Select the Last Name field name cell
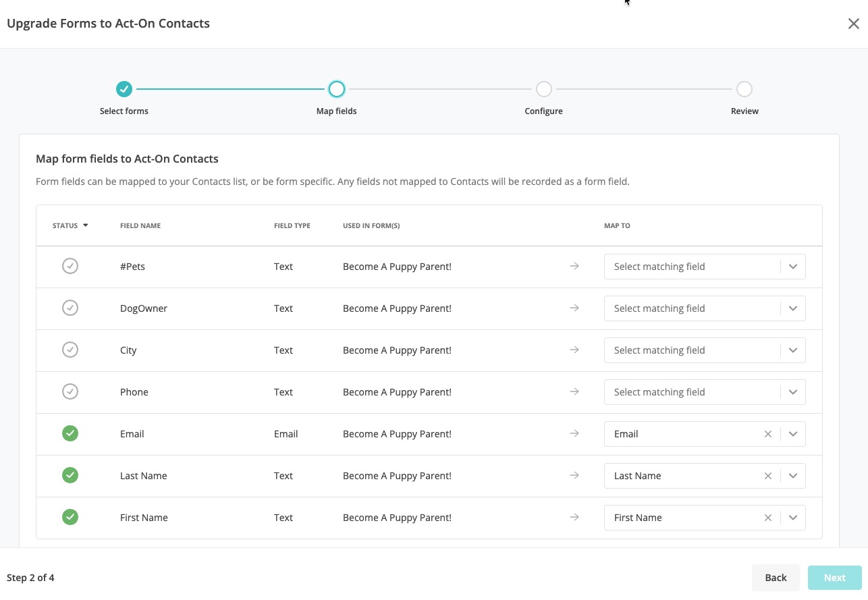This screenshot has width=868, height=600. click(144, 476)
